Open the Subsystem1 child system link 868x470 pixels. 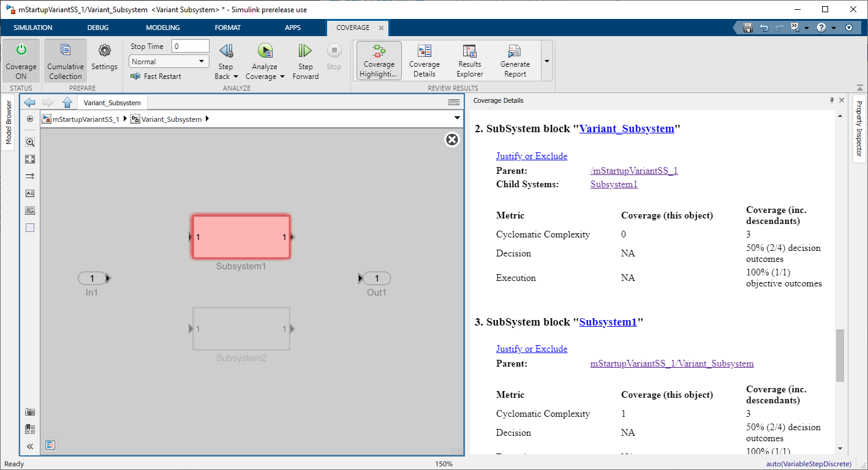(x=613, y=184)
